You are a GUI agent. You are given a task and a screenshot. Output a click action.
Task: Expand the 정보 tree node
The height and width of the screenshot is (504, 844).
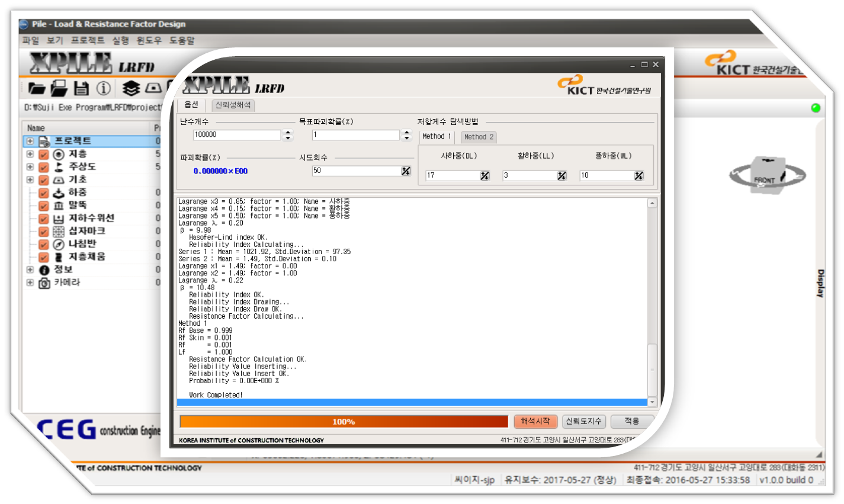click(30, 270)
